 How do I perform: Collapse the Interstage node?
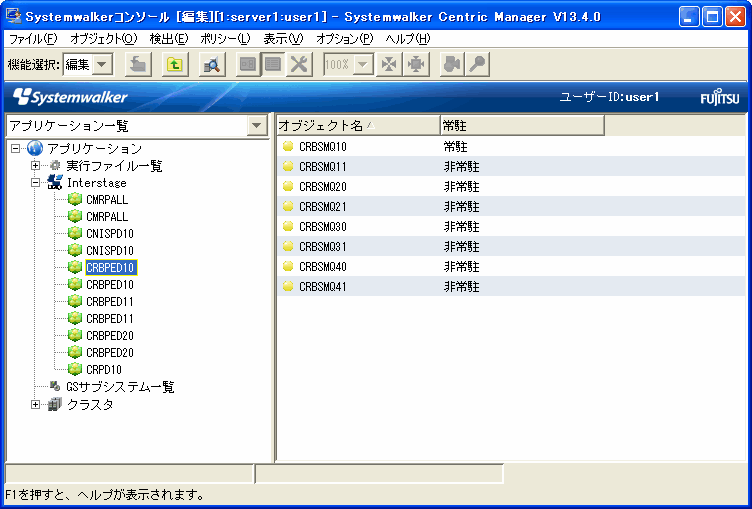(35, 183)
